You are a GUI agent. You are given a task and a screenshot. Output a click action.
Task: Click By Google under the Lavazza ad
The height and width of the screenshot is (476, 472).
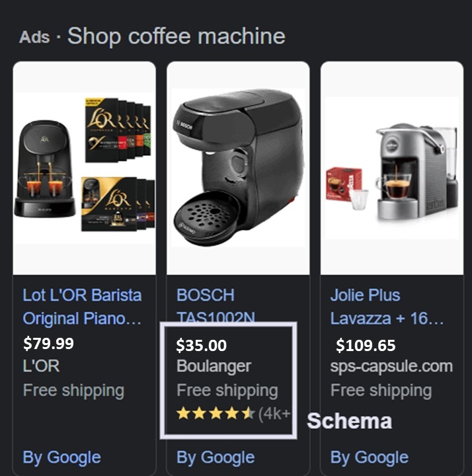(x=370, y=457)
